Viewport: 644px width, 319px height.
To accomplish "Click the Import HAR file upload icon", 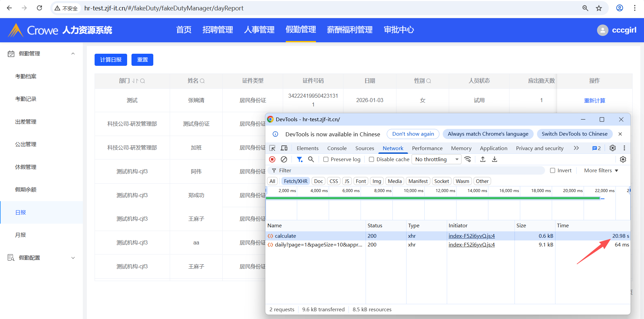I will tap(483, 159).
